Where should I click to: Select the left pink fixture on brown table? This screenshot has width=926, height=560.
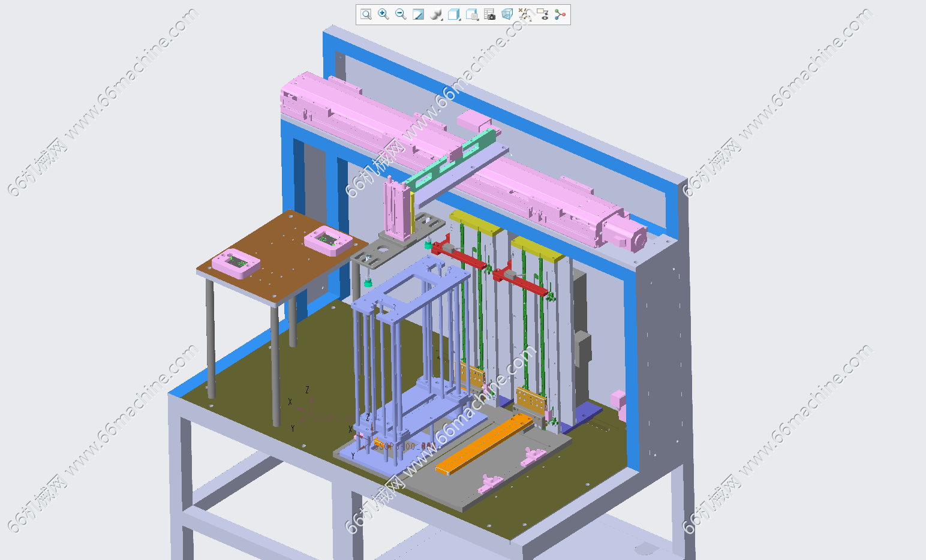pos(236,264)
